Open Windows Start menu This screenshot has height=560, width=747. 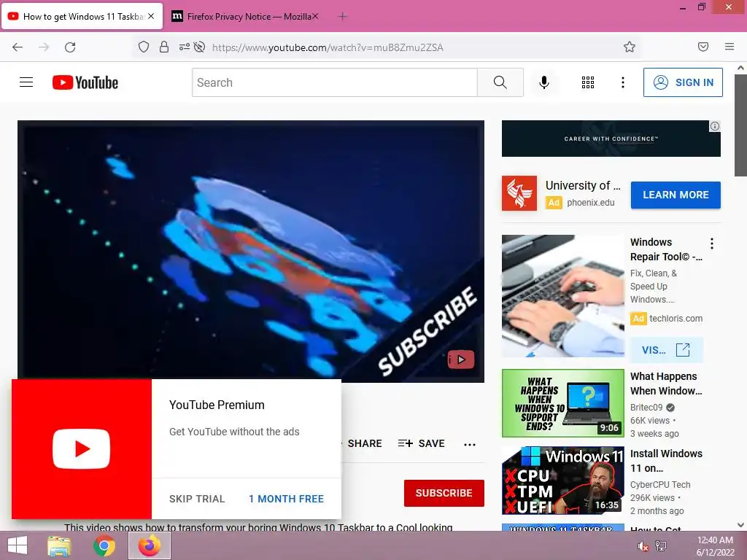[x=18, y=545]
